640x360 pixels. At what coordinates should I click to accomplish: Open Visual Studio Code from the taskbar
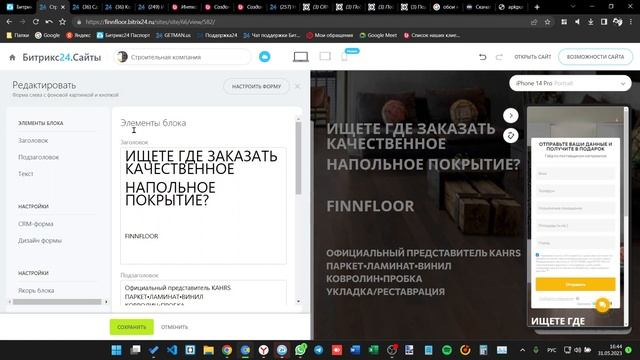coord(172,350)
